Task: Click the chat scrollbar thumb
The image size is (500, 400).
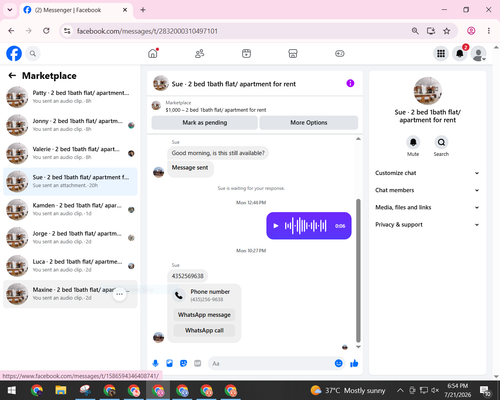Action: pyautogui.click(x=358, y=270)
